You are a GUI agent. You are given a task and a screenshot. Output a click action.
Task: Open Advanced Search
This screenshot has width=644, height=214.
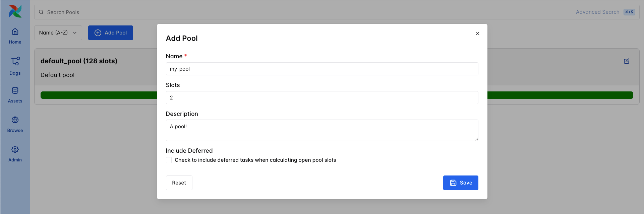click(597, 12)
